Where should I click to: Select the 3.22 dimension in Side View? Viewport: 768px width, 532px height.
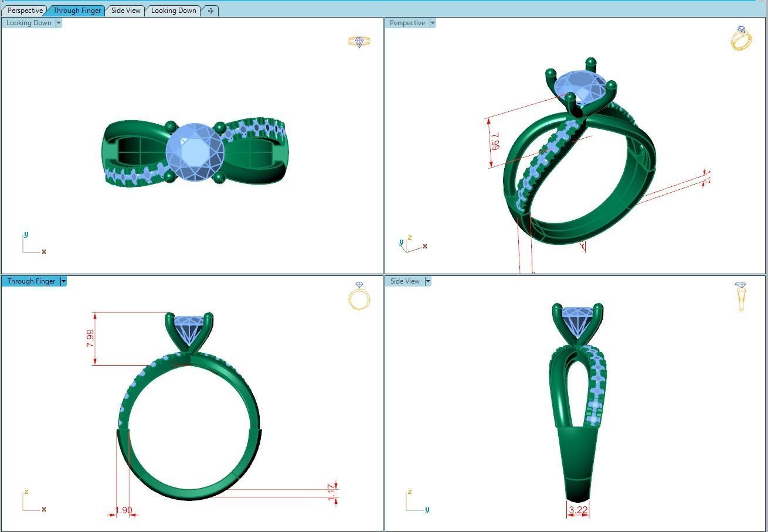point(578,510)
